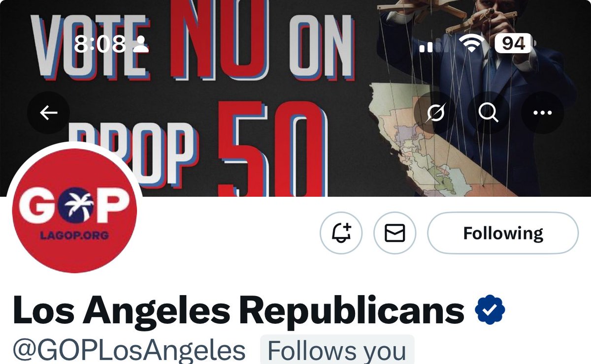Open Grok via the slashed circle icon
Image resolution: width=591 pixels, height=364 pixels.
tap(436, 113)
